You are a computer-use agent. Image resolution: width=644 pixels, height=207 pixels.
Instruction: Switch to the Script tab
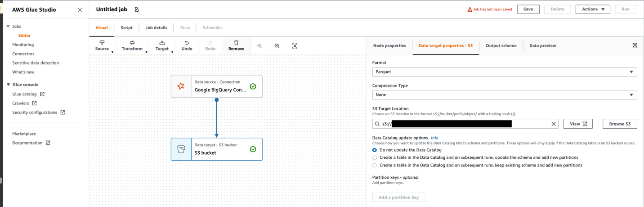[x=127, y=27]
